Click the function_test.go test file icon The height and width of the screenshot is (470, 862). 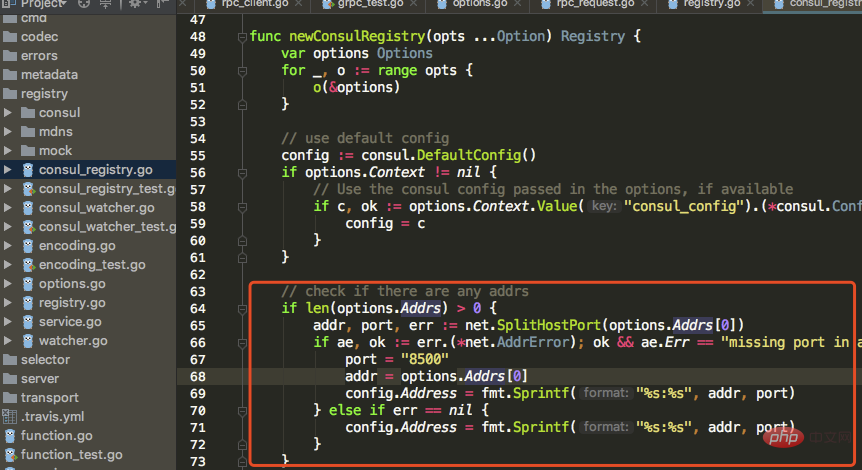coord(10,455)
